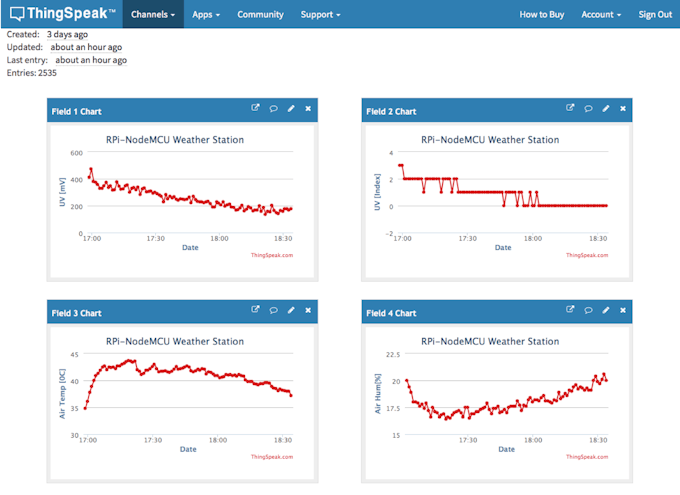Edit Field 2 Chart options
680x495 pixels.
click(606, 108)
